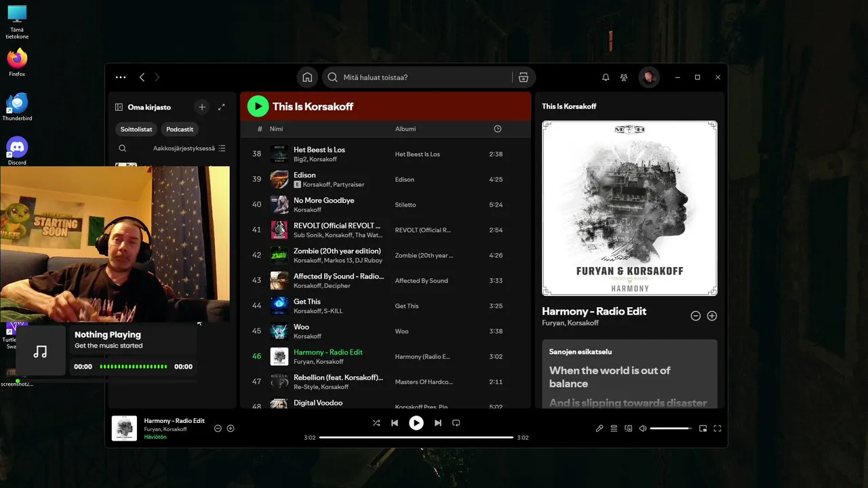Viewport: 868px width, 488px height.
Task: Select track Zombie (20th year edition)
Action: [337, 251]
